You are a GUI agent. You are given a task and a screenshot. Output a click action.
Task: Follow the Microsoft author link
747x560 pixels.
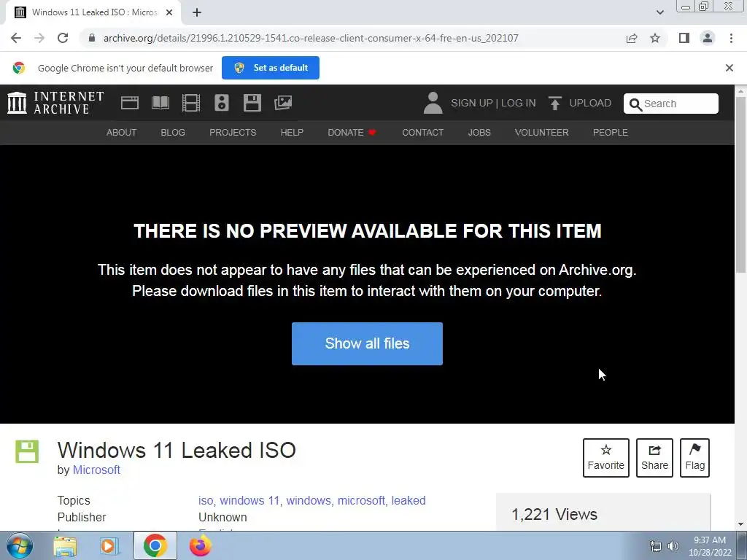pos(96,470)
